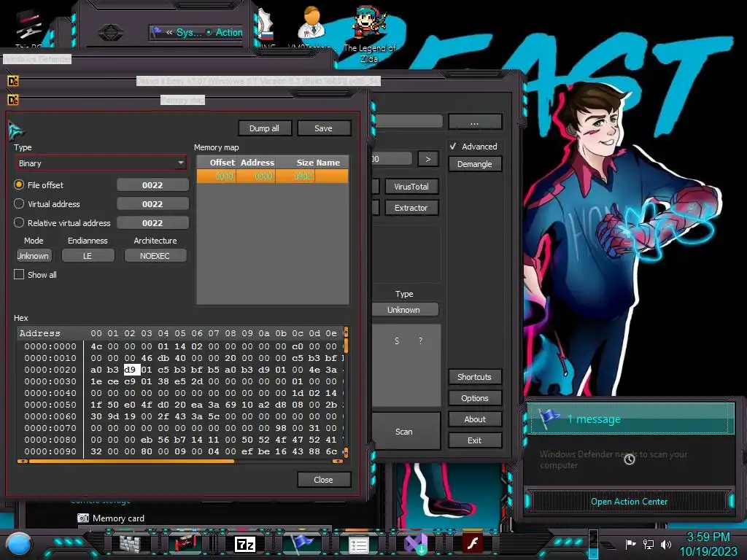Screen dimensions: 747x560
Task: Click the 1 message notification header
Action: point(632,419)
